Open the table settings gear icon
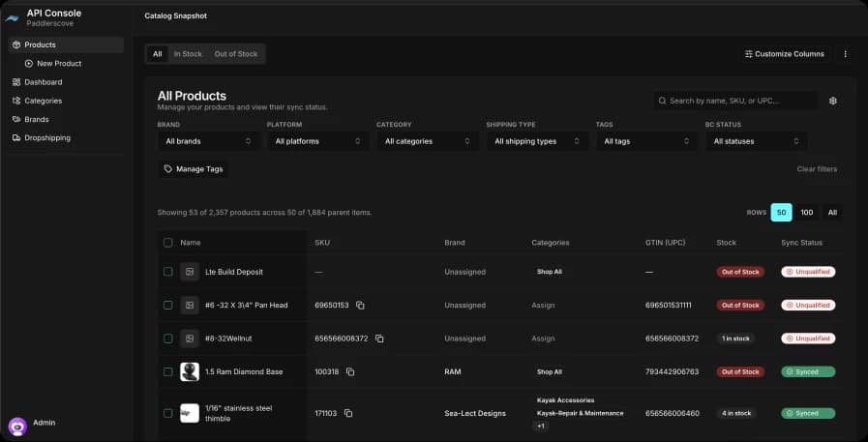Image resolution: width=868 pixels, height=442 pixels. (833, 101)
